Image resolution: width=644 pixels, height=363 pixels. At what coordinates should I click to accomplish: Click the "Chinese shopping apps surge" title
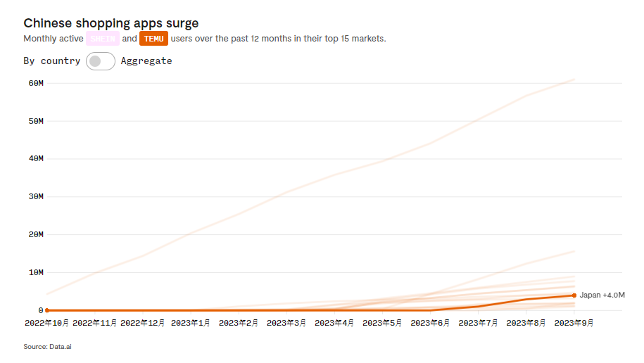[x=111, y=23]
